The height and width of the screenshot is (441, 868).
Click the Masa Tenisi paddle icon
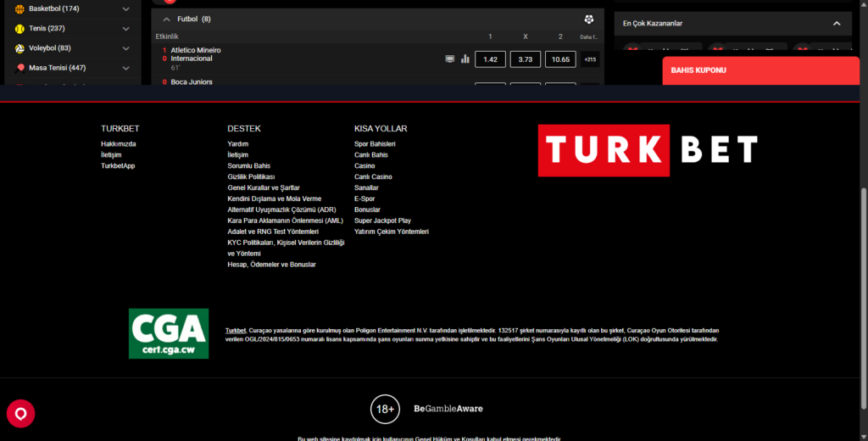(20, 68)
